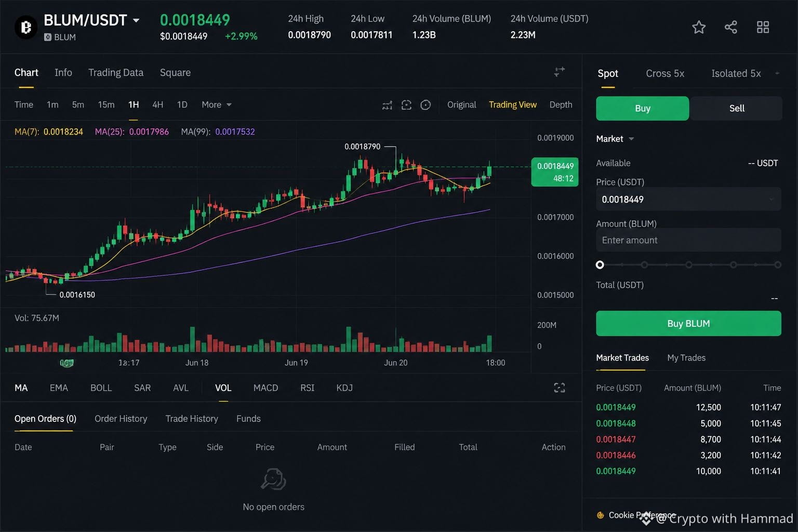Select the Buy side toggle
Viewport: 798px width, 532px height.
pos(643,108)
